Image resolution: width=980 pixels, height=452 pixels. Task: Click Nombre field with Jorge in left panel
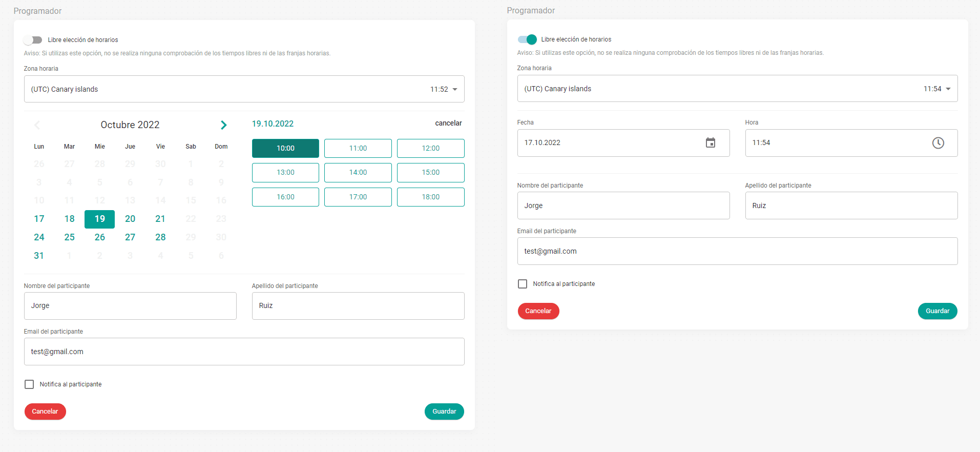click(x=130, y=306)
